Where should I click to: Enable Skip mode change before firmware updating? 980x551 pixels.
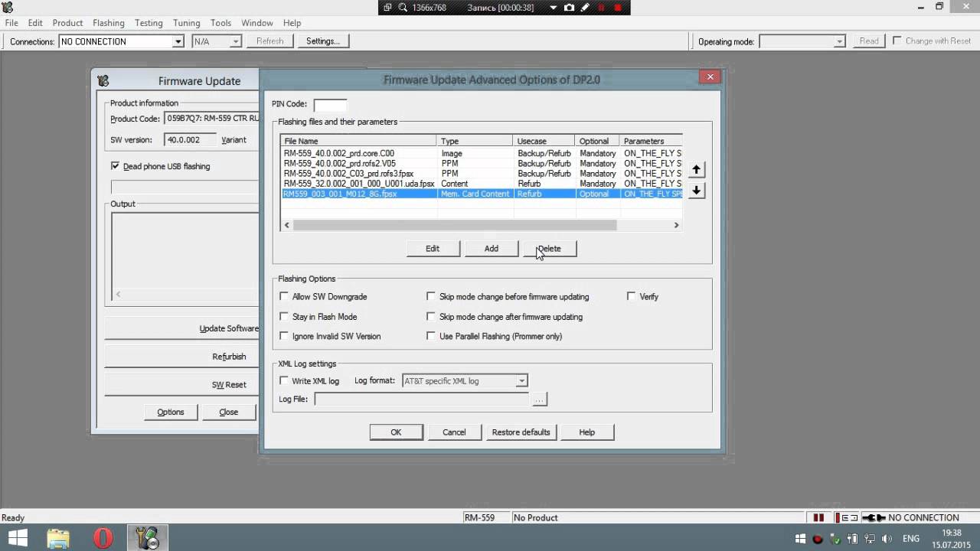pyautogui.click(x=431, y=296)
